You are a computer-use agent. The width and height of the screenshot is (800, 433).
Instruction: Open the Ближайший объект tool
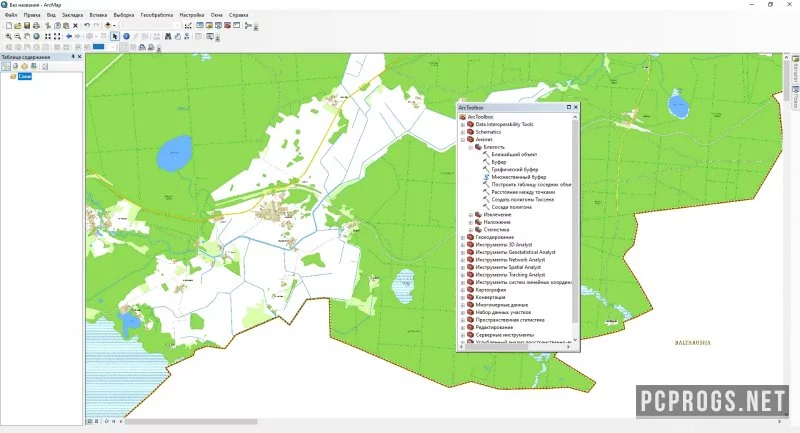(x=514, y=154)
